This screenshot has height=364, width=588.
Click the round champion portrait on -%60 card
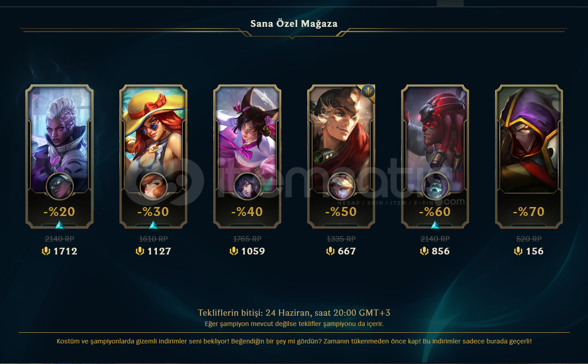pos(435,186)
